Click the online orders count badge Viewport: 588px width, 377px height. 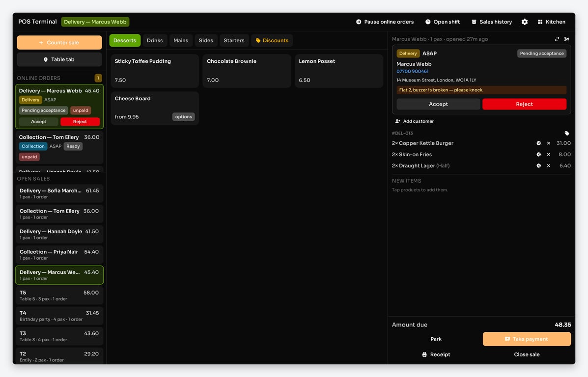point(98,78)
